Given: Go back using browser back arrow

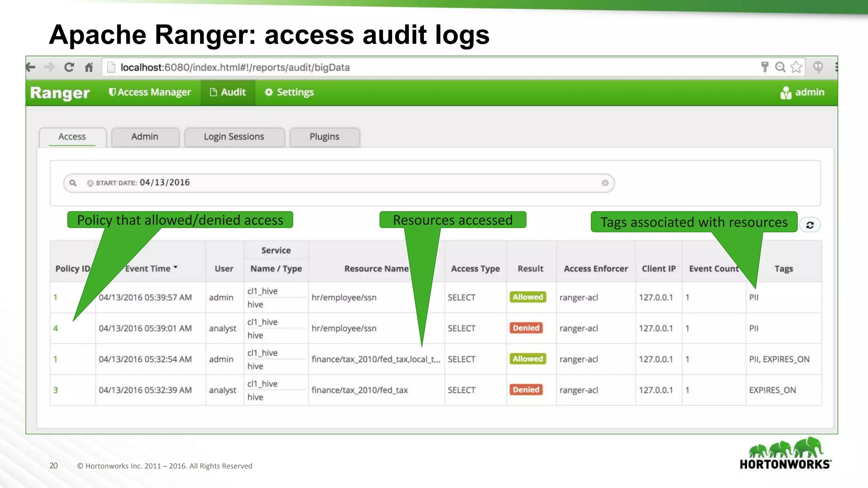Looking at the screenshot, I should 31,67.
